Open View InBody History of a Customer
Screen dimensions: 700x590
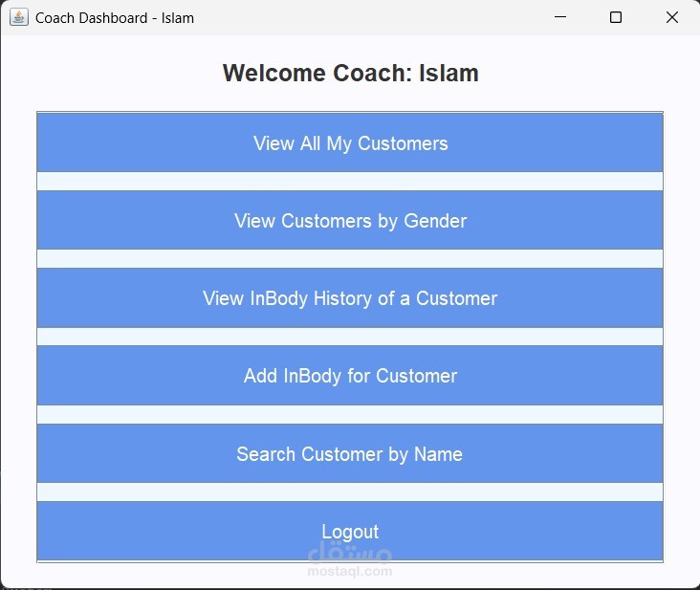(350, 298)
